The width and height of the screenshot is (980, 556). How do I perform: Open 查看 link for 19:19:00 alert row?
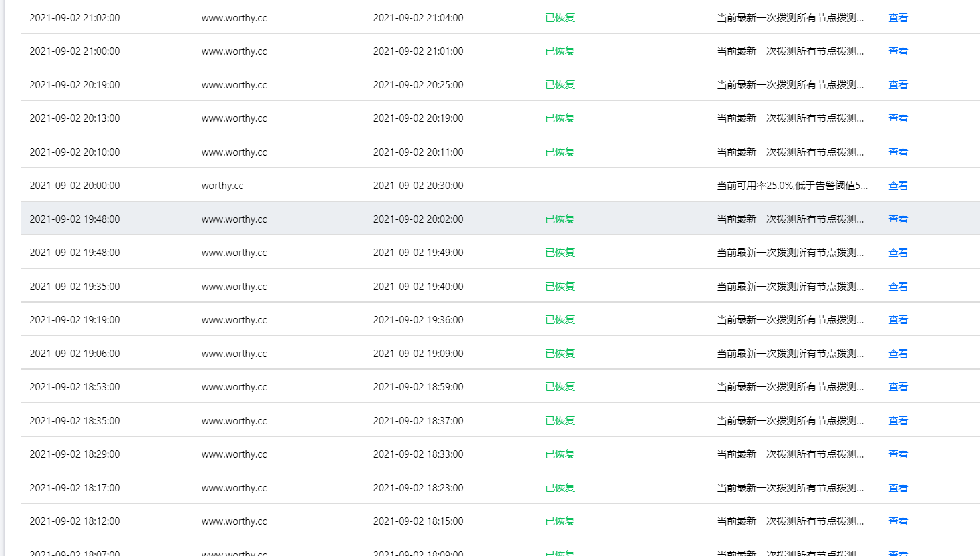click(898, 320)
